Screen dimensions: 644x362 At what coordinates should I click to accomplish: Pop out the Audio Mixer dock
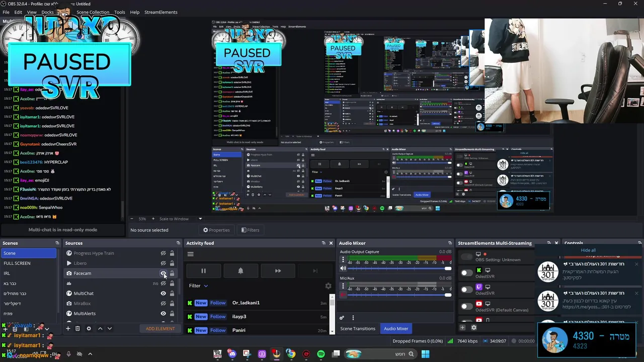point(450,243)
